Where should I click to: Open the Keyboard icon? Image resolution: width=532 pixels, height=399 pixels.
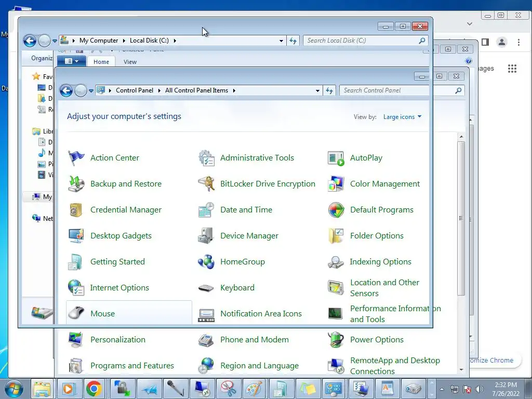pyautogui.click(x=206, y=288)
